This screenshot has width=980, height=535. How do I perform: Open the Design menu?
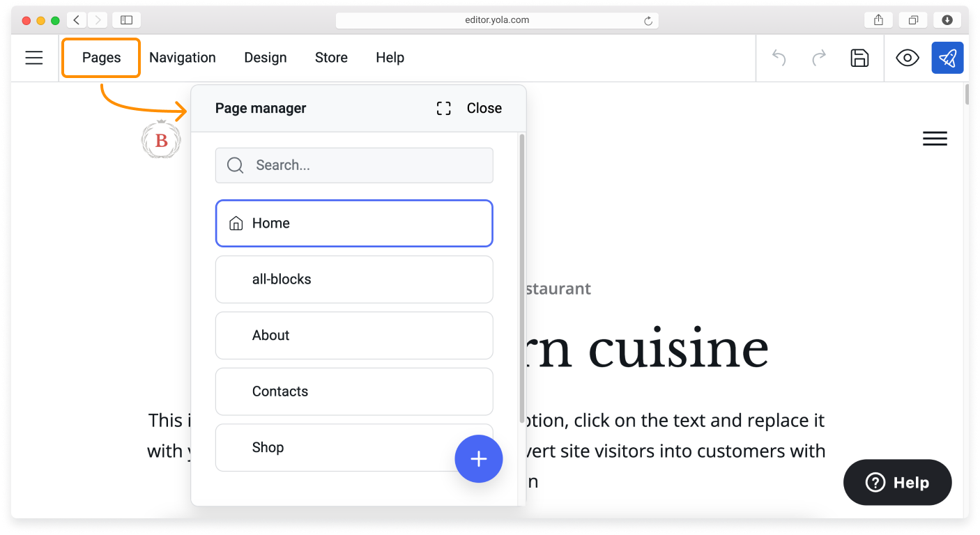coord(265,58)
